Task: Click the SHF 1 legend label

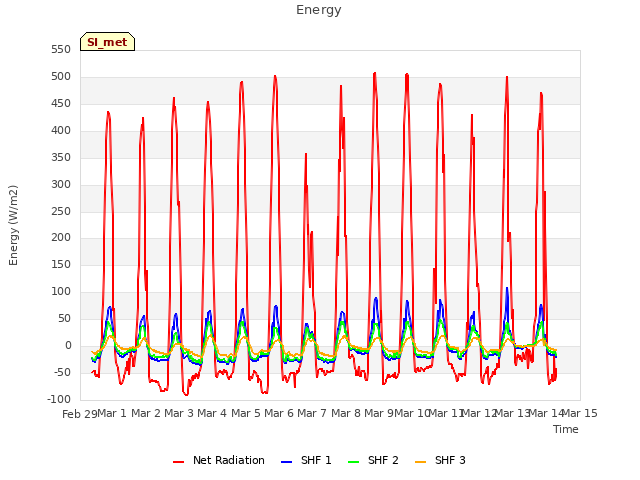Action: pyautogui.click(x=316, y=460)
